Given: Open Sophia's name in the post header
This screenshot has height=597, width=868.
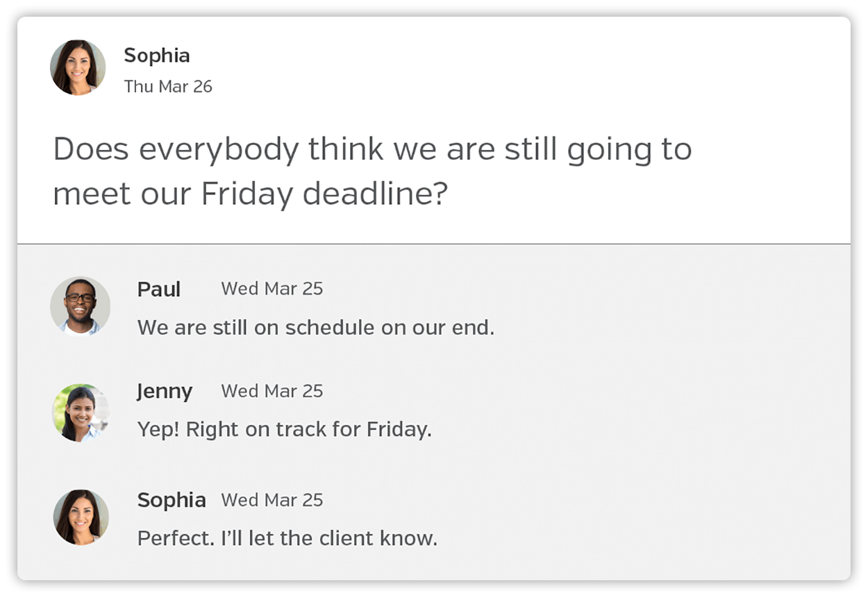Looking at the screenshot, I should pos(156,56).
